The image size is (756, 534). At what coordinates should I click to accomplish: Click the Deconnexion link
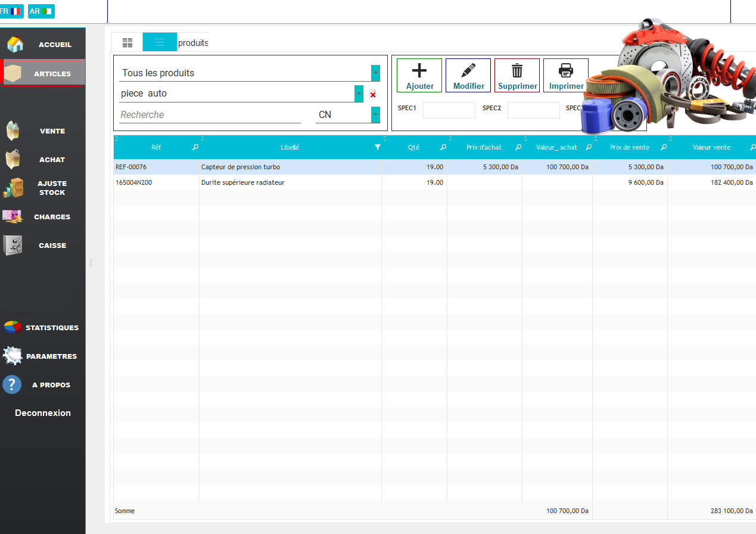coord(43,413)
